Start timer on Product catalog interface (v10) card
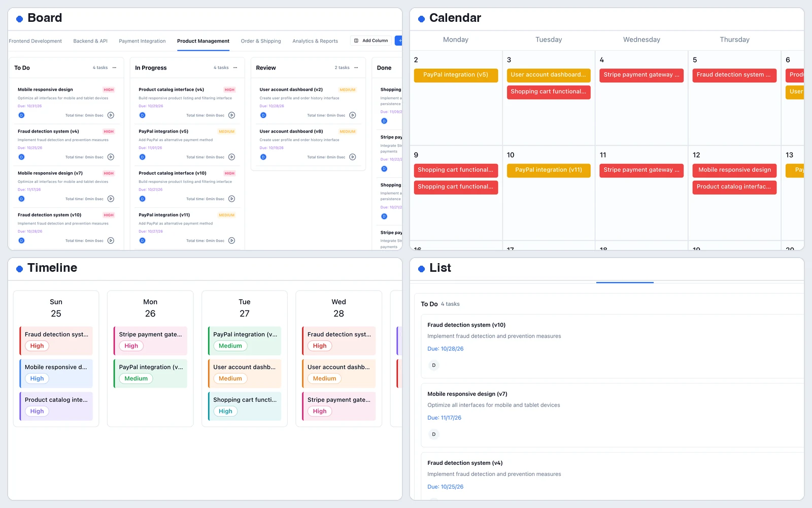 [x=231, y=199]
